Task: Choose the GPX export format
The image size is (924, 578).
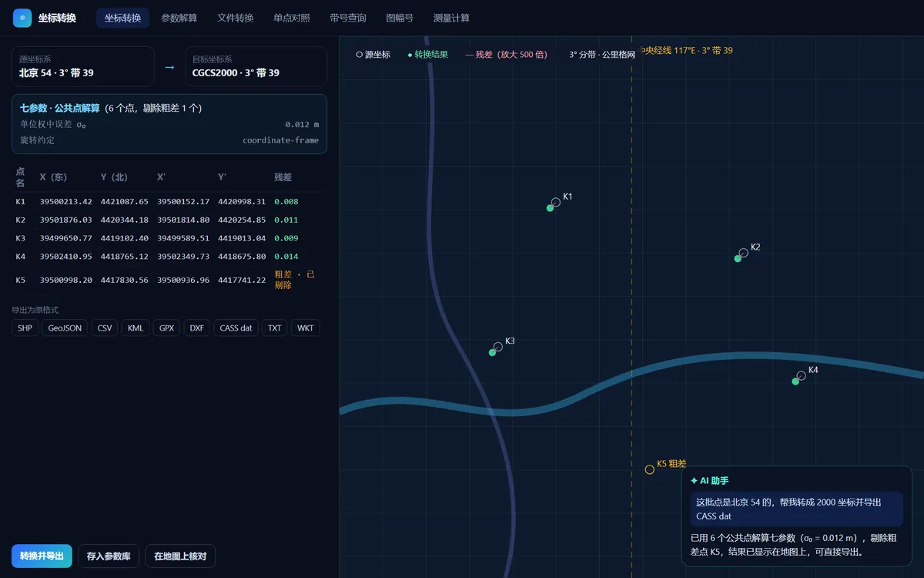Action: (x=166, y=328)
